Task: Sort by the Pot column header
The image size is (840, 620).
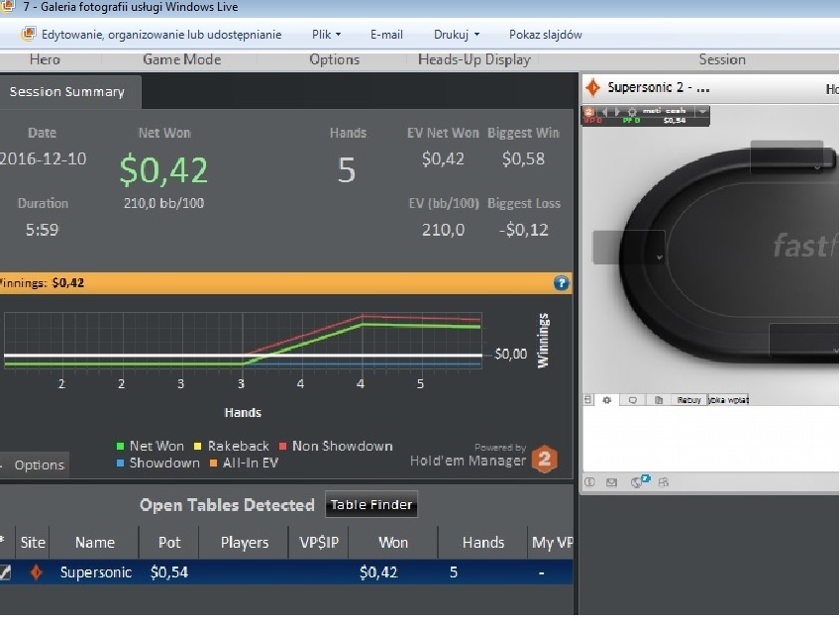Action: click(x=169, y=543)
